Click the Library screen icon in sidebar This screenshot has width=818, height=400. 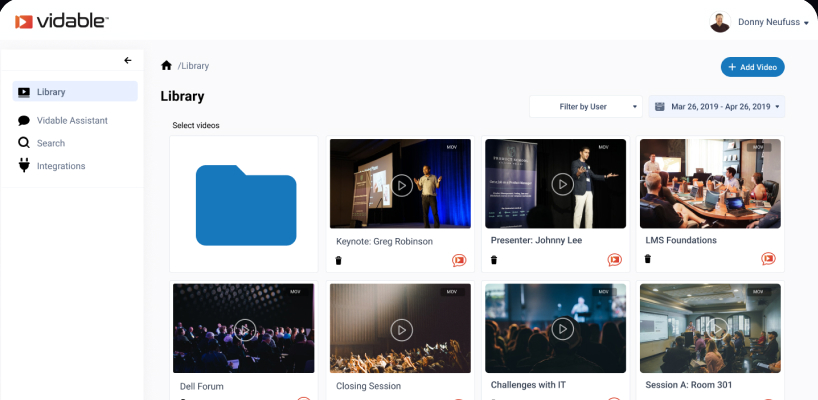pyautogui.click(x=24, y=92)
